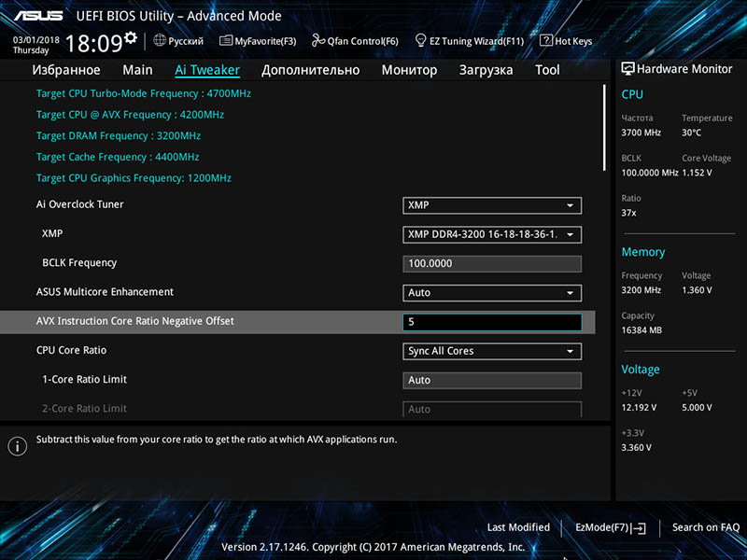
Task: Click Search on FAQ
Action: pos(706,527)
